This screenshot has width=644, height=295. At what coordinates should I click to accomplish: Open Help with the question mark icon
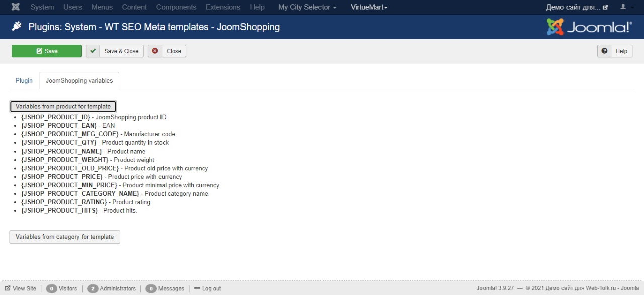(604, 51)
